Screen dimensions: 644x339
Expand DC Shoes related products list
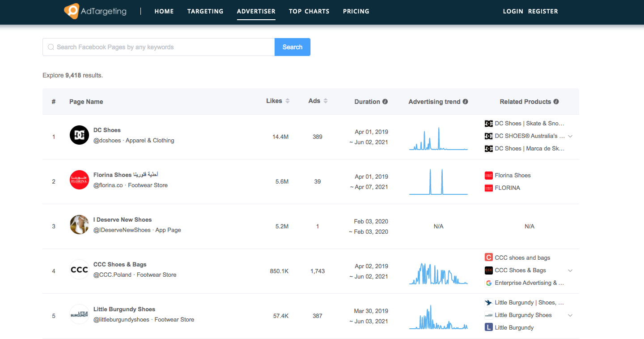point(570,136)
